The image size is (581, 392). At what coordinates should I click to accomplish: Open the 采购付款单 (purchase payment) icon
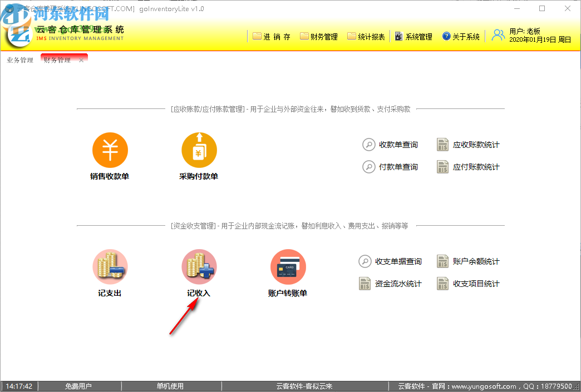tap(199, 150)
